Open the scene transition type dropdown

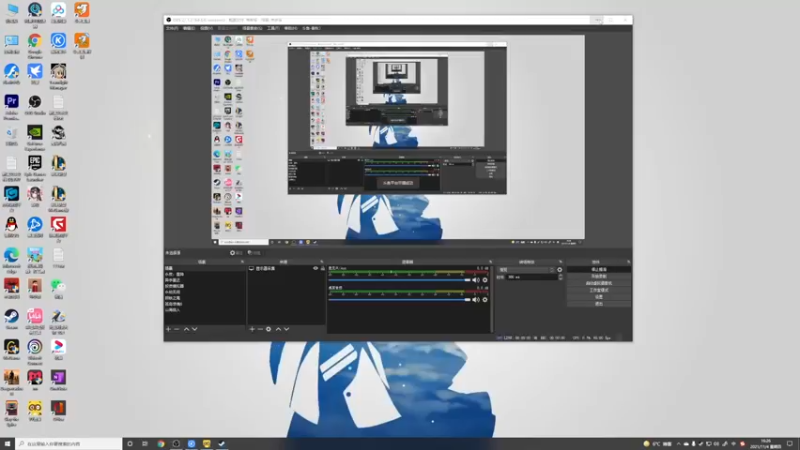(526, 269)
